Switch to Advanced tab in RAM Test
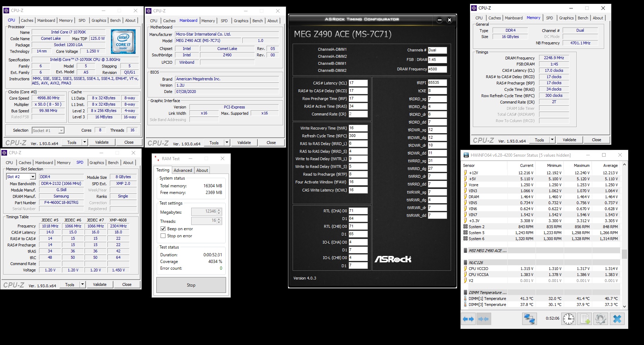Viewport: 644px width, 345px height. [x=183, y=170]
